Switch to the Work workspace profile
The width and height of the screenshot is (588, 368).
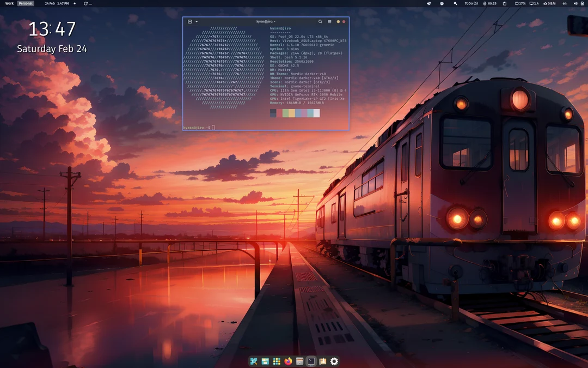tap(8, 3)
